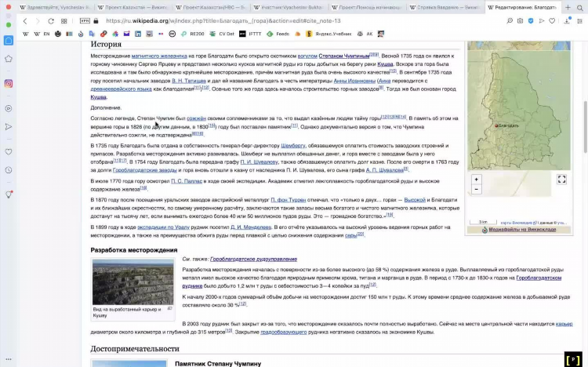Open the Google Translate bookmark icon
This screenshot has height=367, width=588.
pos(92,34)
